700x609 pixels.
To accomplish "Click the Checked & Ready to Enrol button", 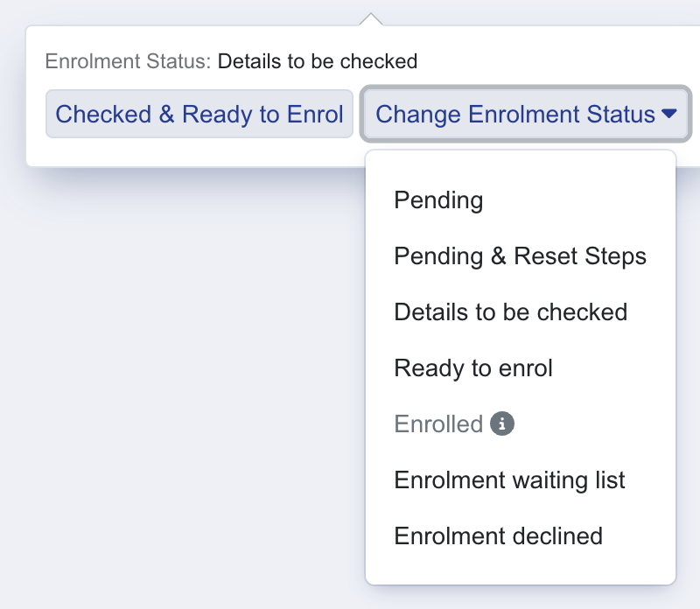I will pos(199,114).
